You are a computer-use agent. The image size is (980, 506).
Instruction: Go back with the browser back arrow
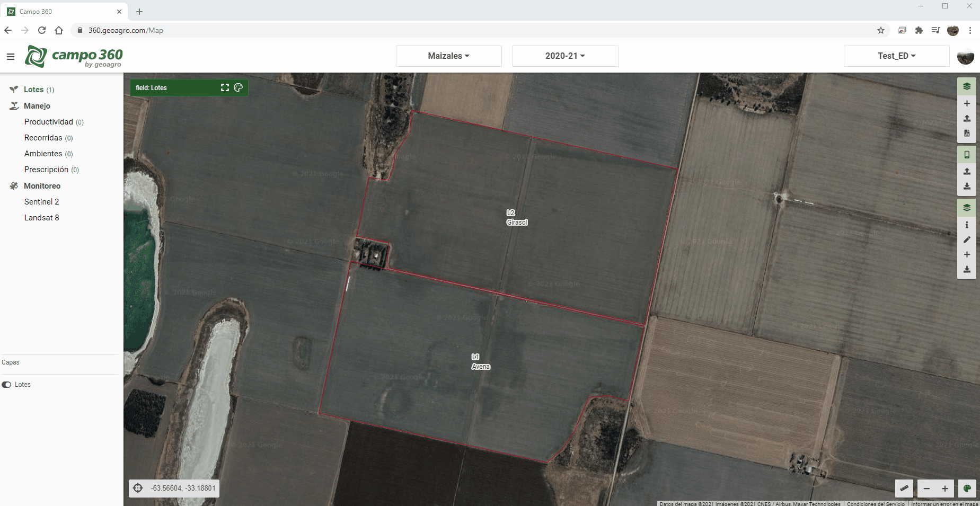(x=8, y=30)
